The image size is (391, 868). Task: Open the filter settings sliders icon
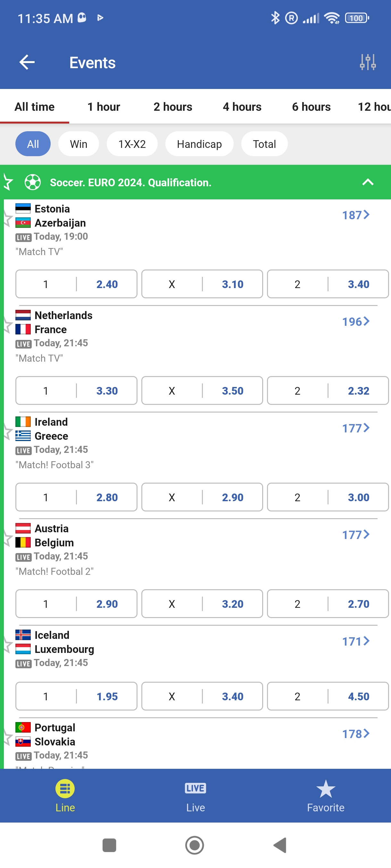[x=367, y=62]
